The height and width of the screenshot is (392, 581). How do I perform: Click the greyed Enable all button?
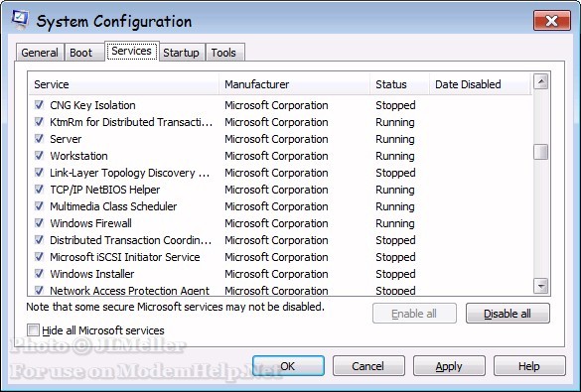[x=414, y=314]
